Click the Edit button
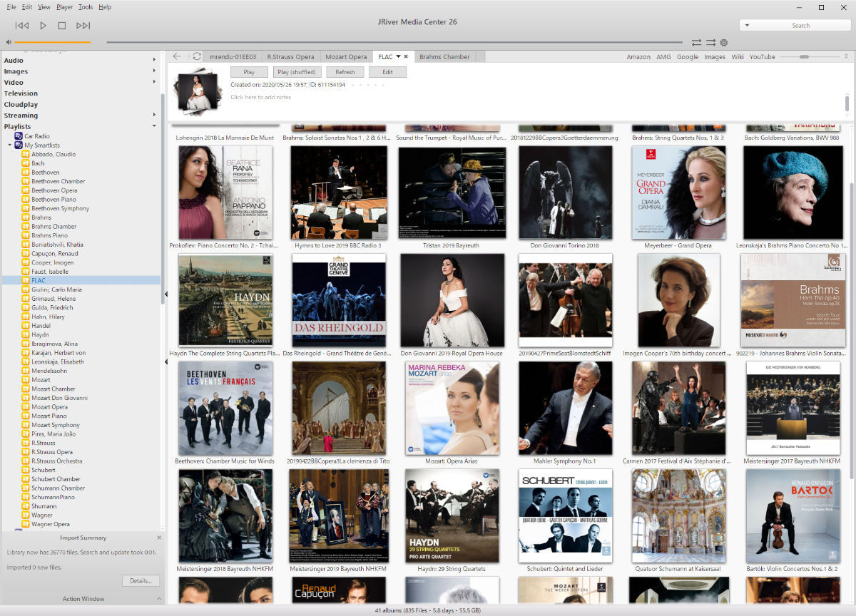Viewport: 856px width, 616px height. [387, 72]
